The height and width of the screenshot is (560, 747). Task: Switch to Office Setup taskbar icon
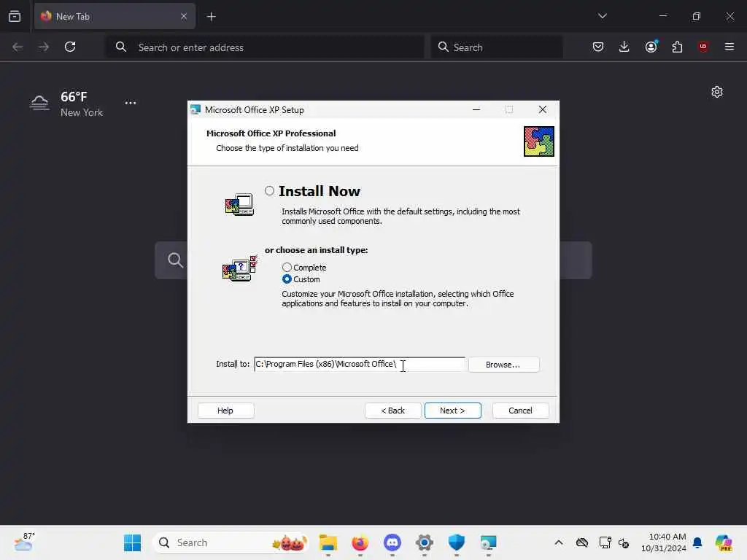click(488, 542)
